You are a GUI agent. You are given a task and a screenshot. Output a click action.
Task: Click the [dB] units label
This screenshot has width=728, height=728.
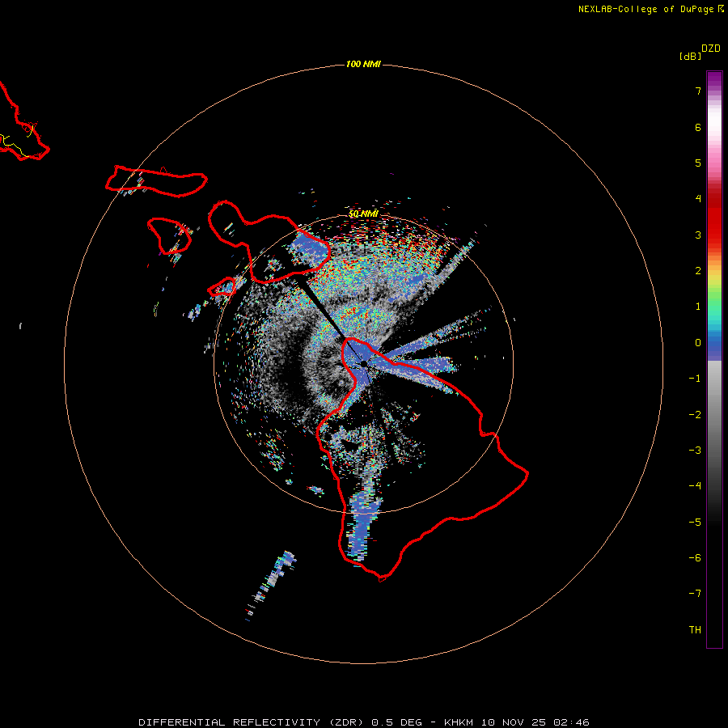click(x=691, y=56)
